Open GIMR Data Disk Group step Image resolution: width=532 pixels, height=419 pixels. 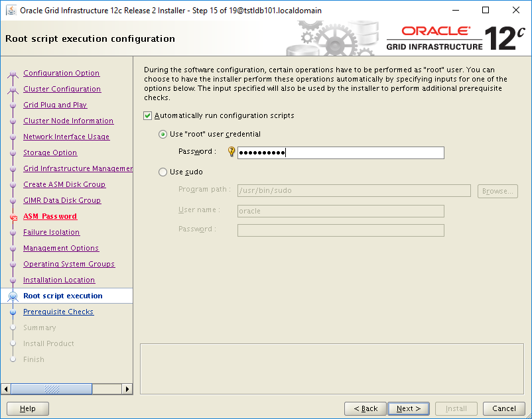[x=62, y=201]
